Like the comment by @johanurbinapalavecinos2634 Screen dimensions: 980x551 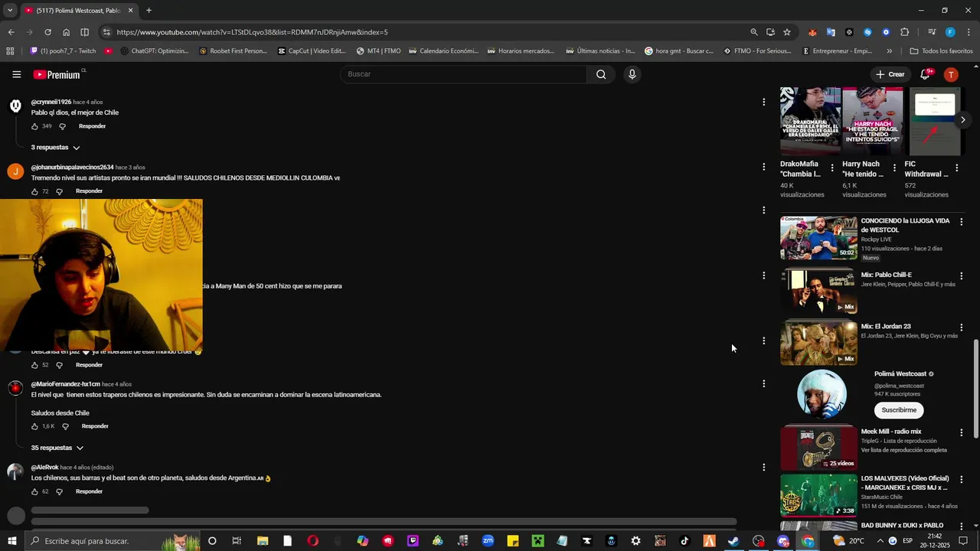pyautogui.click(x=34, y=191)
